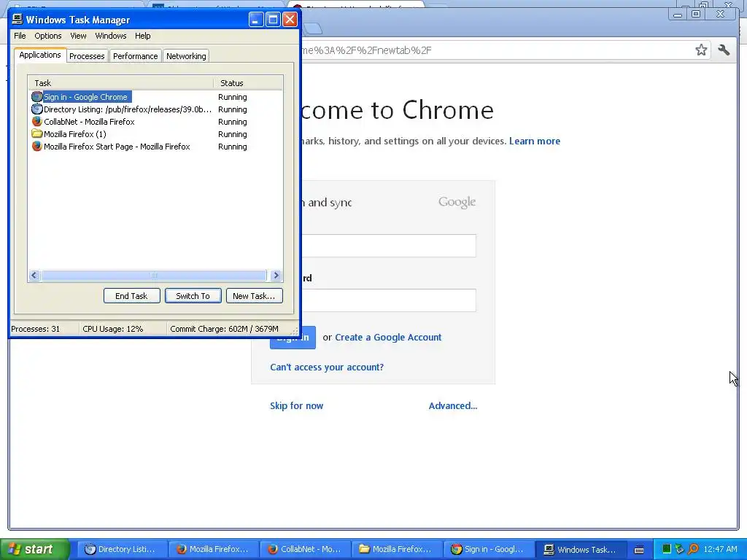747x560 pixels.
Task: Click Running status of CollabNet row
Action: coord(233,122)
